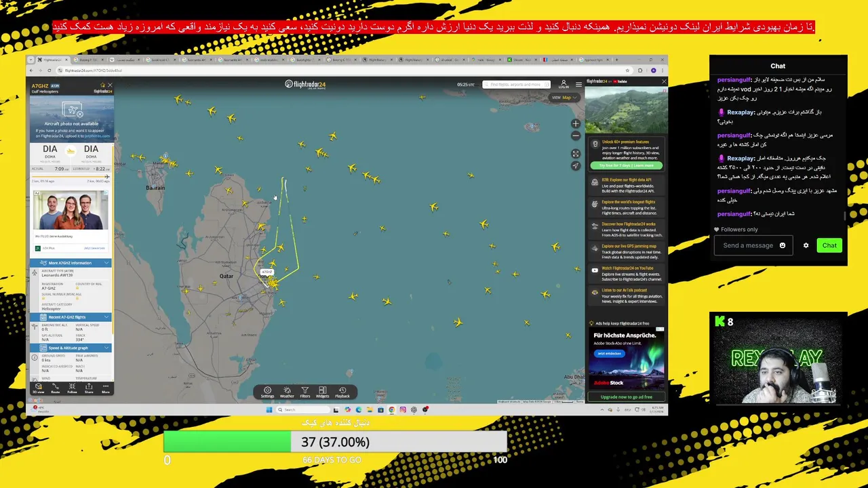The width and height of the screenshot is (868, 488).
Task: Close the A7GHZ flight details panel
Action: click(110, 85)
